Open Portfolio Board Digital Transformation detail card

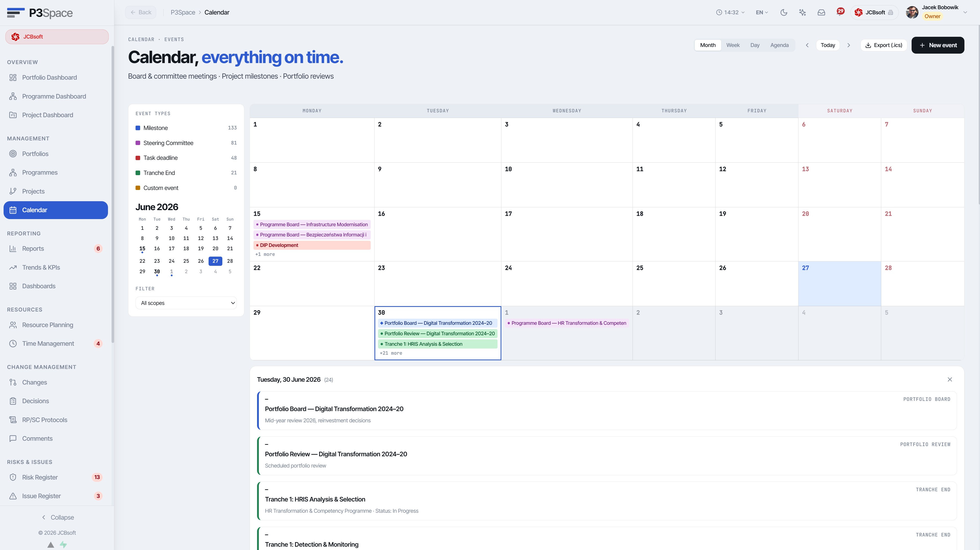pyautogui.click(x=607, y=410)
